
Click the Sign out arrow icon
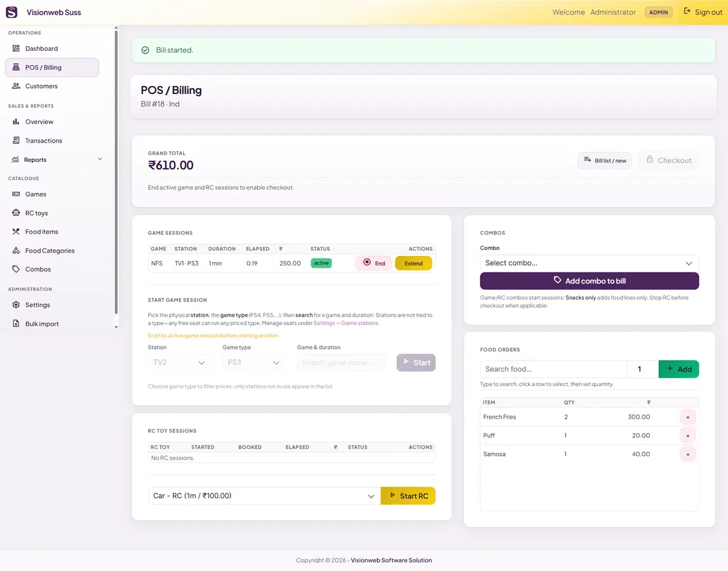687,12
